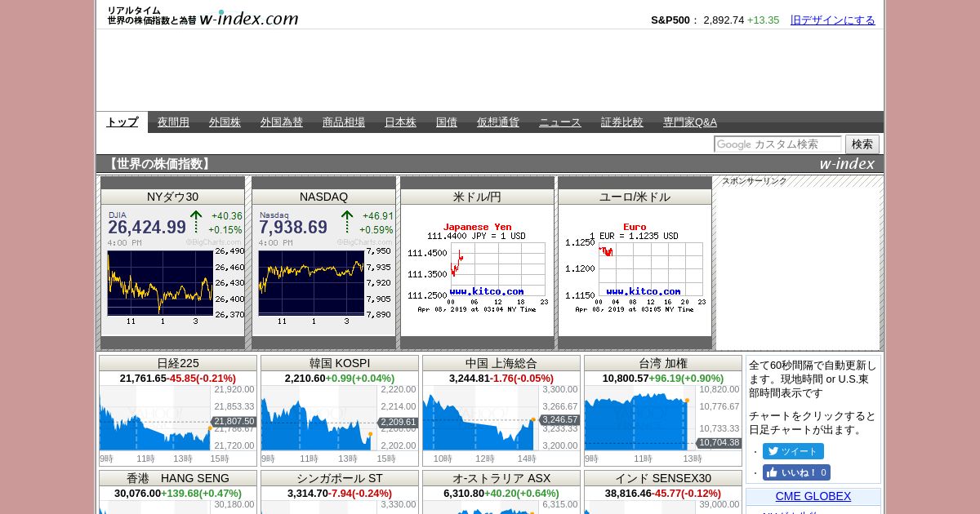Viewport: 980px width, 514px height.
Task: Click the ASX value 6,310.80
Action: tap(464, 494)
